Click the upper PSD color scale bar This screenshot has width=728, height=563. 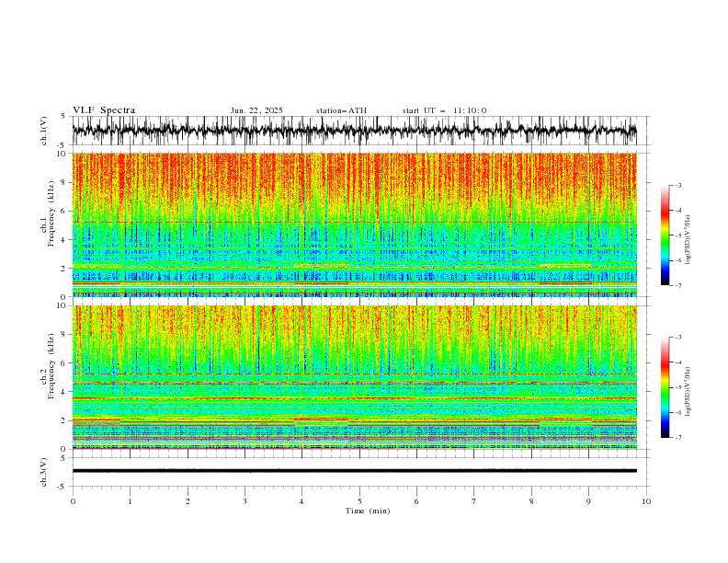point(665,236)
